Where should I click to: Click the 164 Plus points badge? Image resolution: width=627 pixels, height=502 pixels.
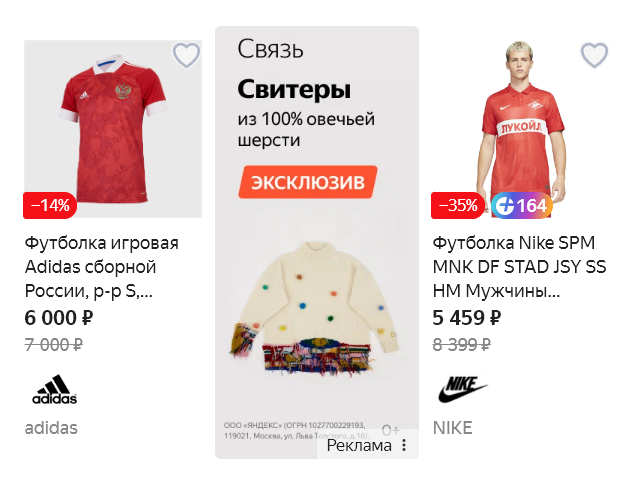[x=522, y=206]
